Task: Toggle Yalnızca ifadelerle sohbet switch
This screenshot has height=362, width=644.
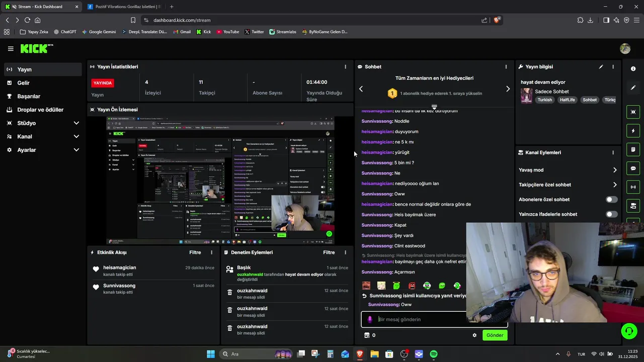Action: [612, 214]
